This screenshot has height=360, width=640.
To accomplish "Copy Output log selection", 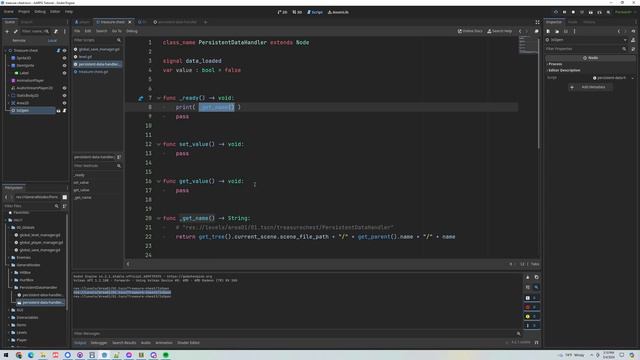I will click(x=536, y=278).
